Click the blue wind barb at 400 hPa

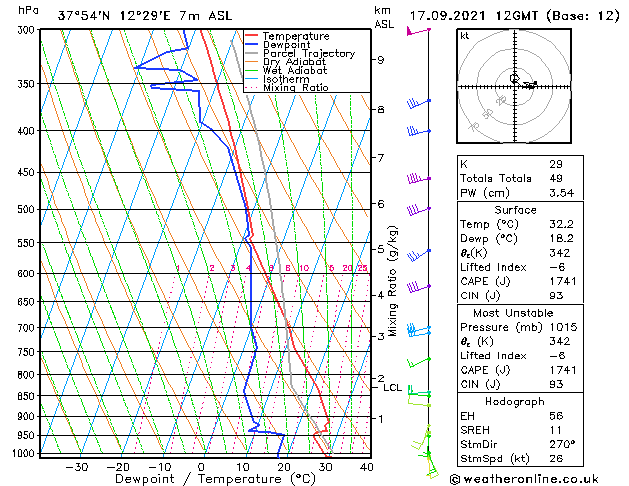[418, 131]
